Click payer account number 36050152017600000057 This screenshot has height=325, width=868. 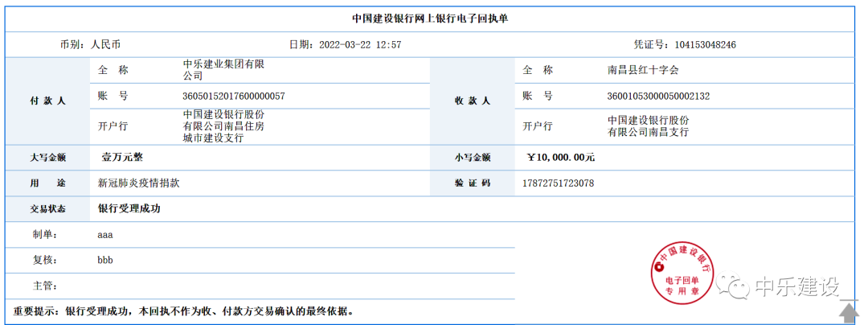pos(234,97)
